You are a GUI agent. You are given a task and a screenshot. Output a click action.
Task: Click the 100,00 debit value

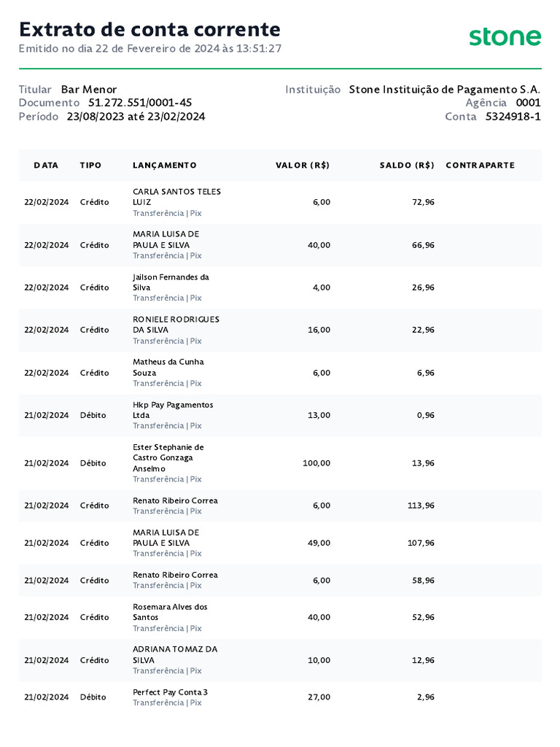[x=316, y=463]
